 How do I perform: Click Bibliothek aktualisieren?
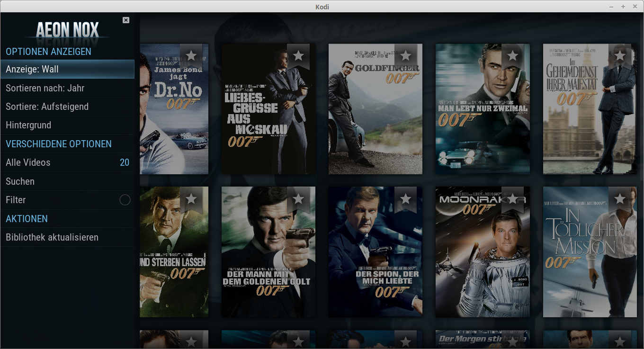tap(67, 237)
